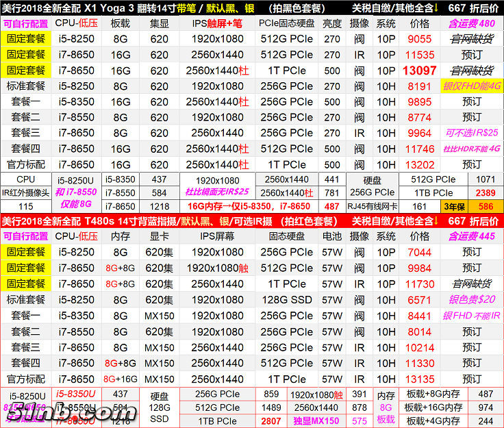Click the '1071' upgrade price
The image size is (504, 428).
tap(486, 179)
